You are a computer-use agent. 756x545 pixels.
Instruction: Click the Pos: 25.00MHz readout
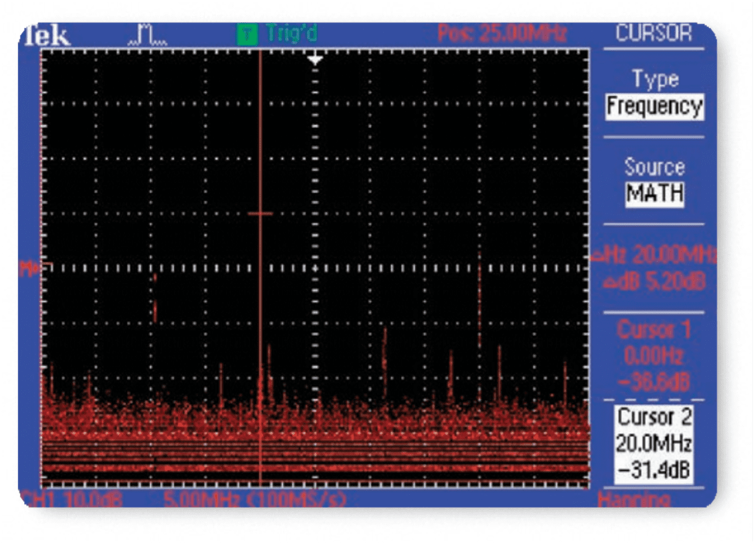[502, 34]
